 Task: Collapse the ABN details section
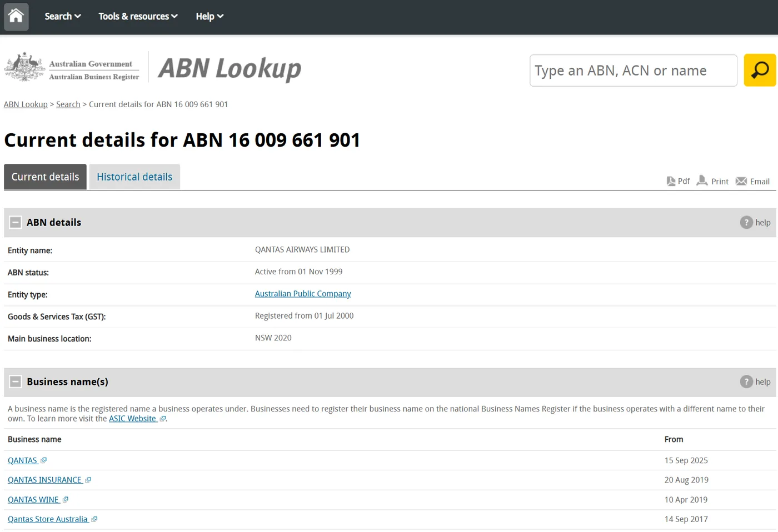[16, 223]
